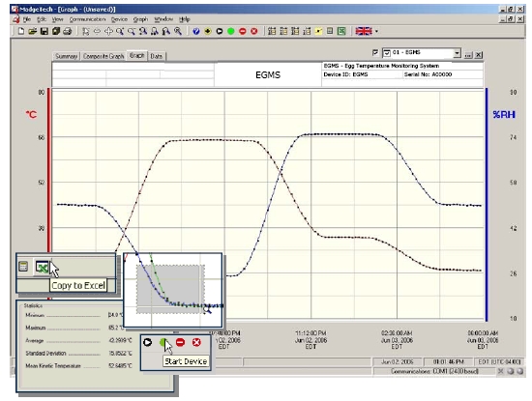Image resolution: width=532 pixels, height=401 pixels.
Task: Click the 'Device ID: EGMS' header text
Action: 345,74
